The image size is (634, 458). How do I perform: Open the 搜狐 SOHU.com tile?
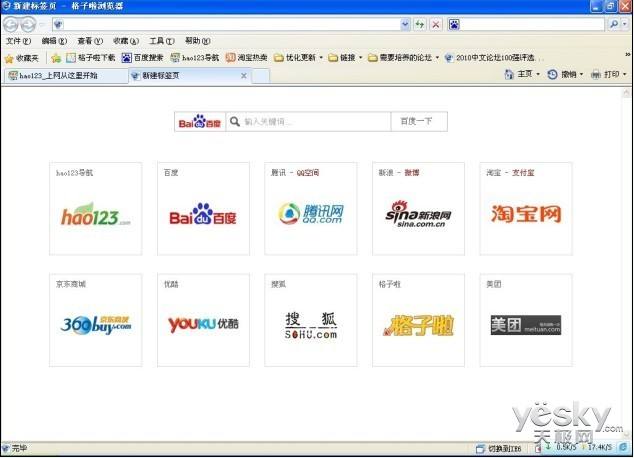311,320
